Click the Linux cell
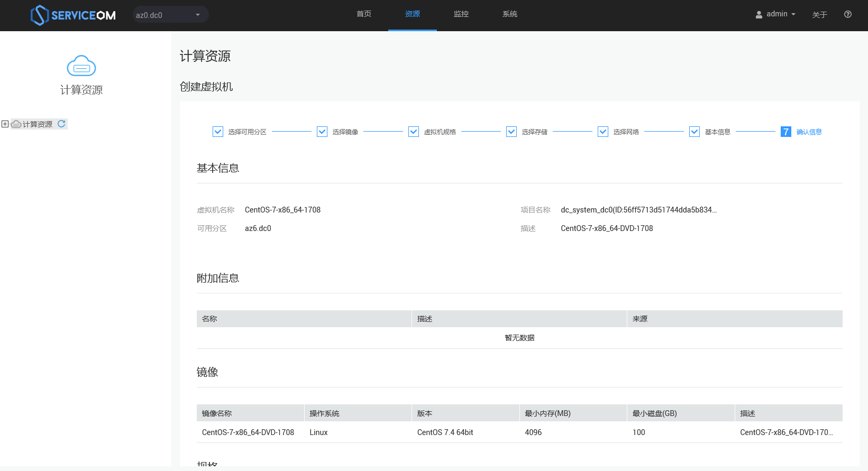 coord(318,432)
